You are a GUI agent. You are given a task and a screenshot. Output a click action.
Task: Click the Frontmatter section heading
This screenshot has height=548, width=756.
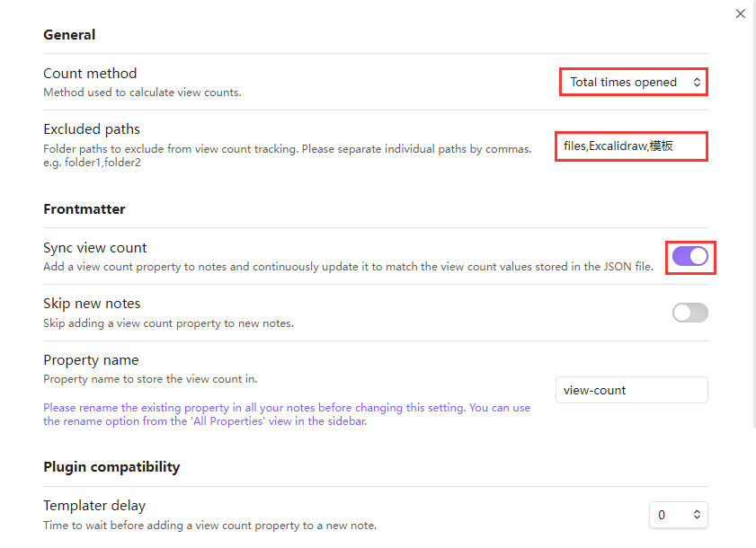click(x=84, y=209)
